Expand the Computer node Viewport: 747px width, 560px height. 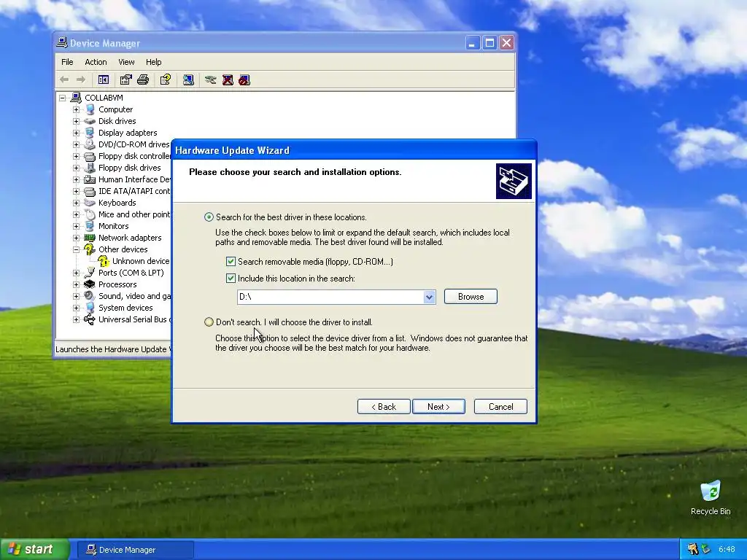[76, 109]
